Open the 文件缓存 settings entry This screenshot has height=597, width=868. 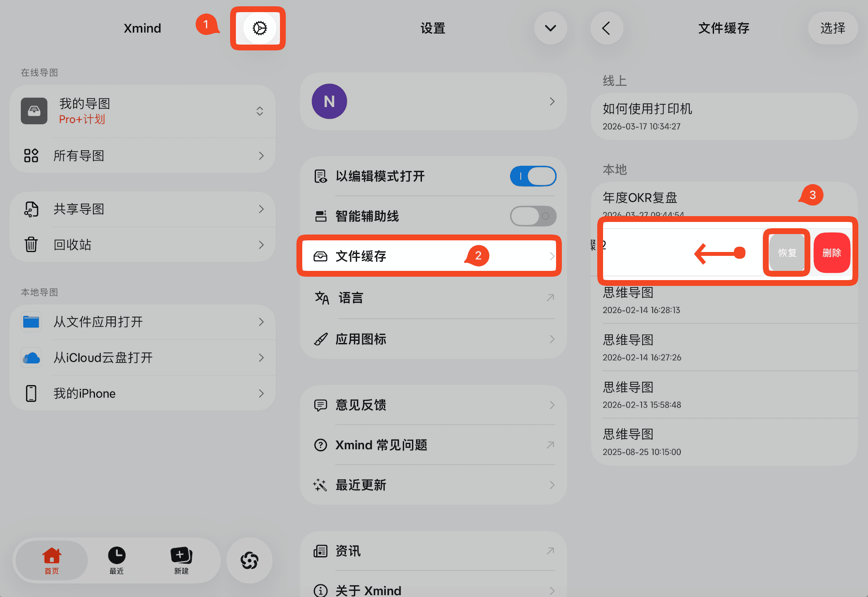[x=429, y=256]
